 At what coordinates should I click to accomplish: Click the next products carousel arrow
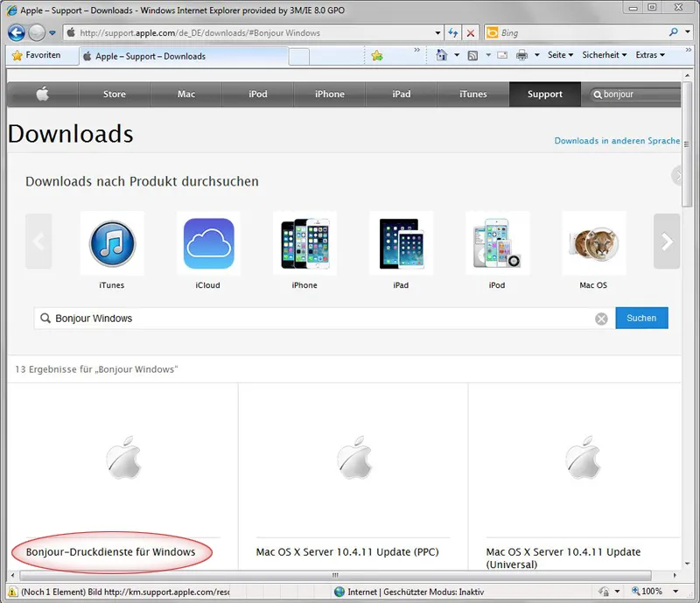(667, 242)
